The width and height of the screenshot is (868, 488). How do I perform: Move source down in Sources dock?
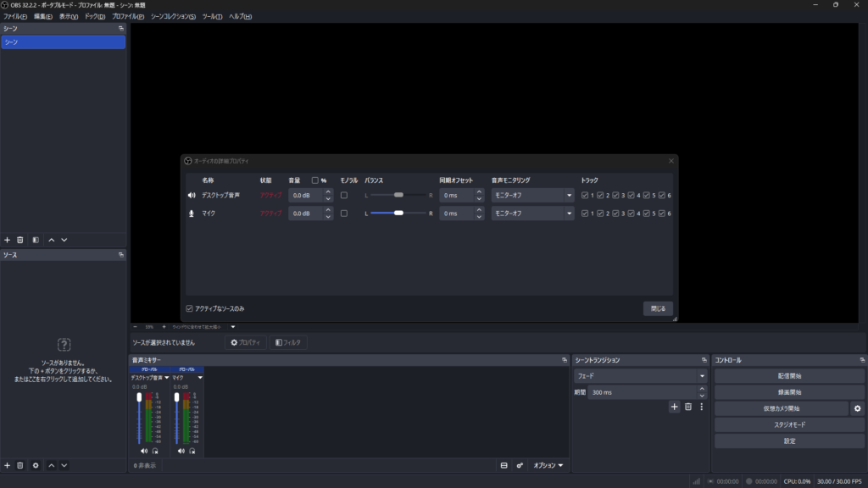(x=64, y=465)
